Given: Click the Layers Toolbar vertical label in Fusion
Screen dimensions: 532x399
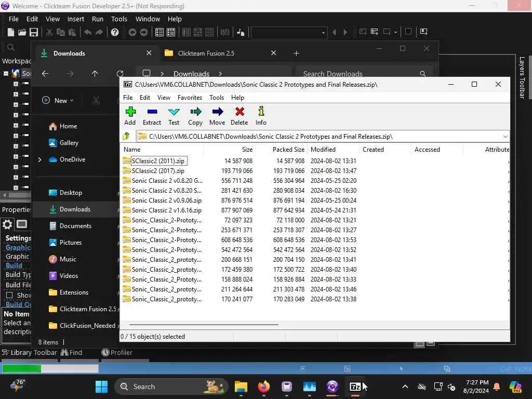Looking at the screenshot, I should pyautogui.click(x=522, y=78).
